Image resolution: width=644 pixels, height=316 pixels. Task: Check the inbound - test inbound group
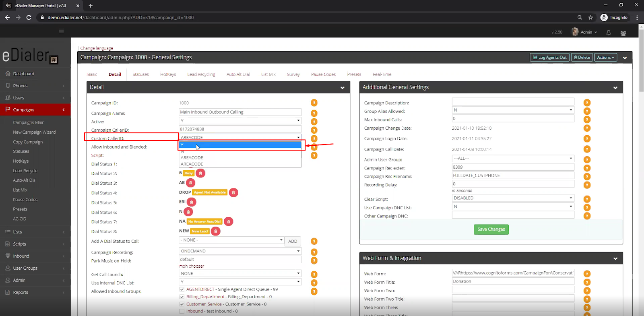[x=182, y=311]
